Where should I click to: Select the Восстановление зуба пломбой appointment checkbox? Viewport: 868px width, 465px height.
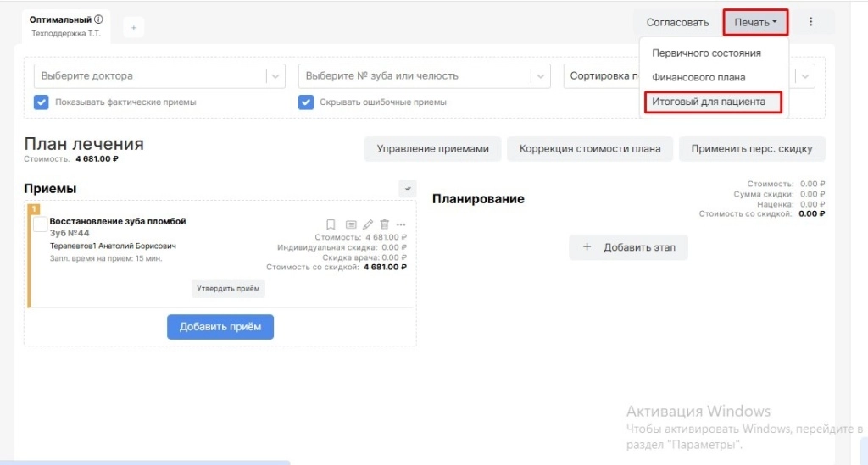[40, 224]
